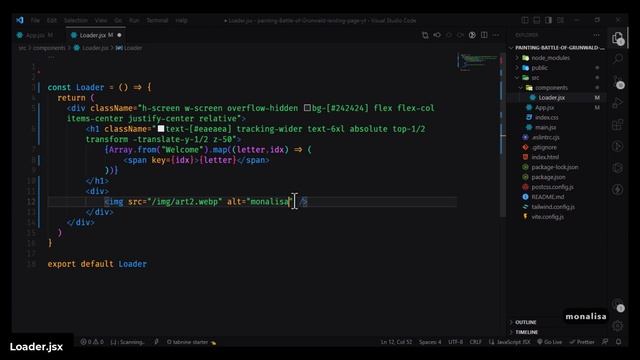640x360 pixels.
Task: Click tabnine starter status item
Action: [191, 342]
